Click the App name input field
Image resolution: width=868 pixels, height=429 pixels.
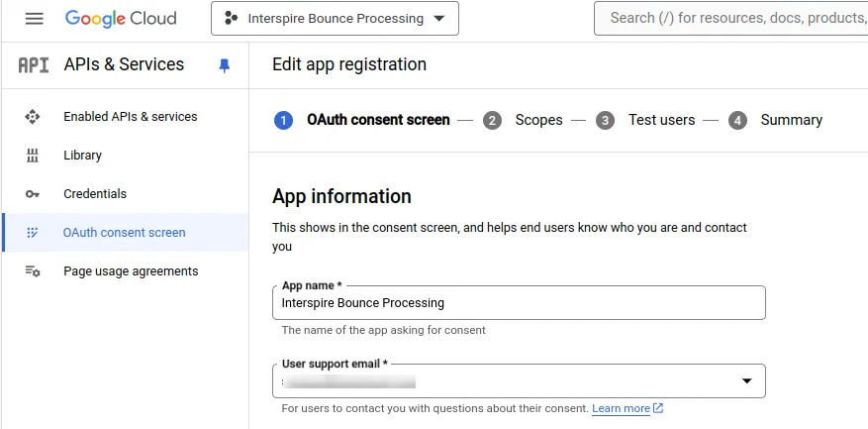coord(519,302)
